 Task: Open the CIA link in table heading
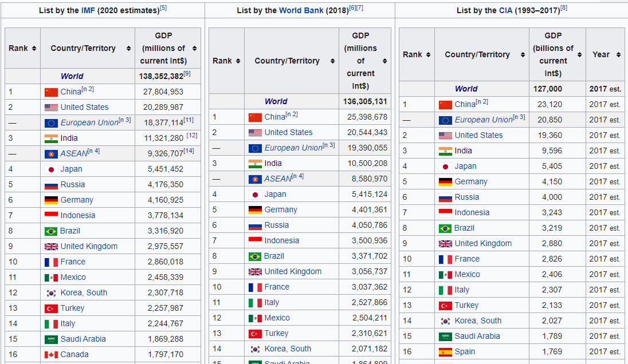pos(506,10)
